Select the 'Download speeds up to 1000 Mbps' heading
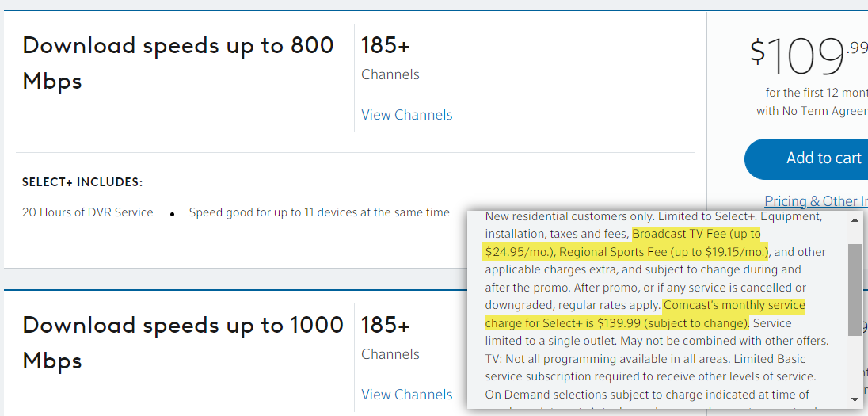The width and height of the screenshot is (868, 416). [x=183, y=342]
